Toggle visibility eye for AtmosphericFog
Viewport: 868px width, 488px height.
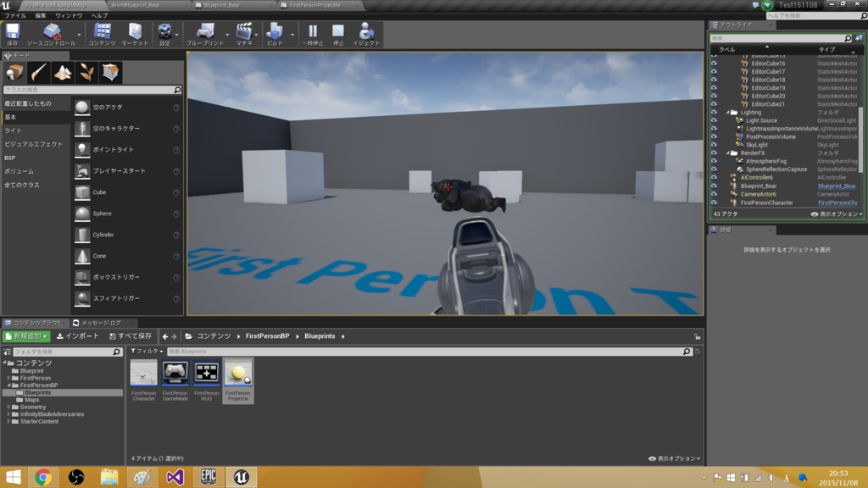click(714, 161)
